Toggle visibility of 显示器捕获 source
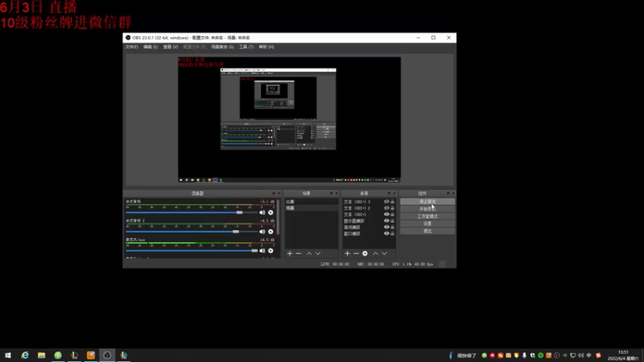The image size is (644, 362). pos(386,220)
